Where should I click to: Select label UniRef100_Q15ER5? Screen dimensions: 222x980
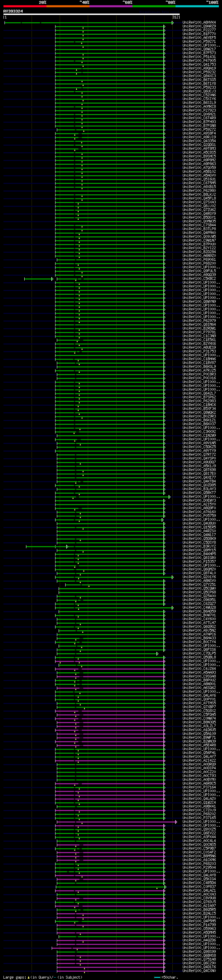pos(199,527)
